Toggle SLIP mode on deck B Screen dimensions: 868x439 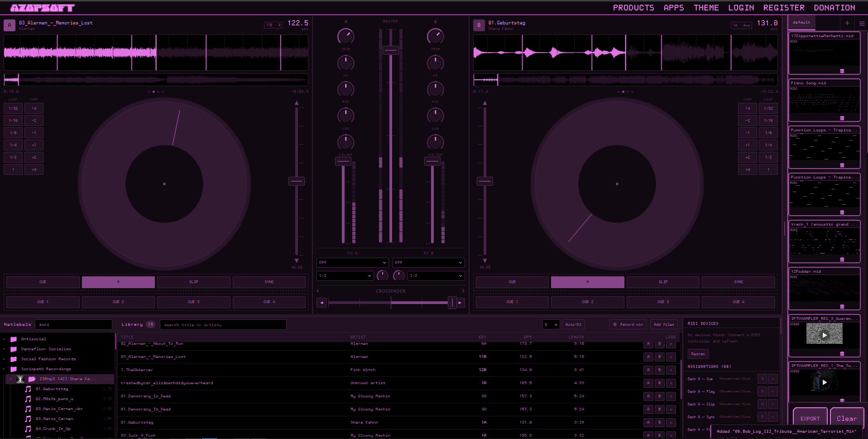tap(663, 282)
